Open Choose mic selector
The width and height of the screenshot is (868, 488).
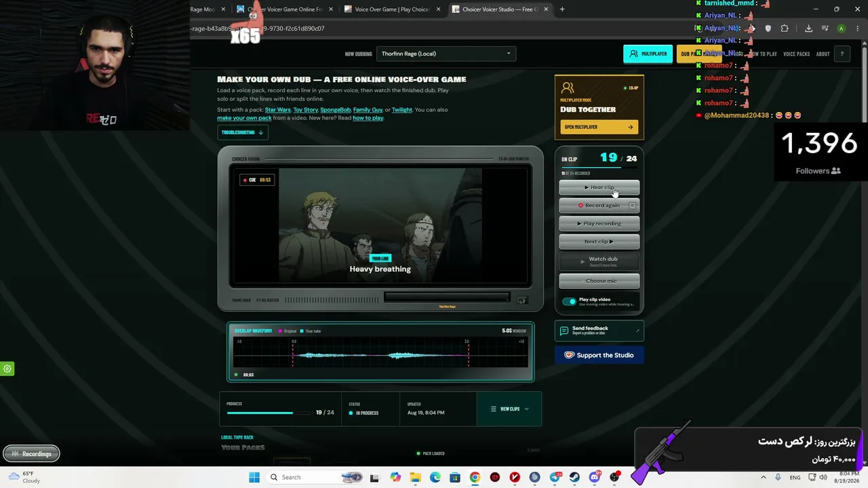click(x=599, y=281)
